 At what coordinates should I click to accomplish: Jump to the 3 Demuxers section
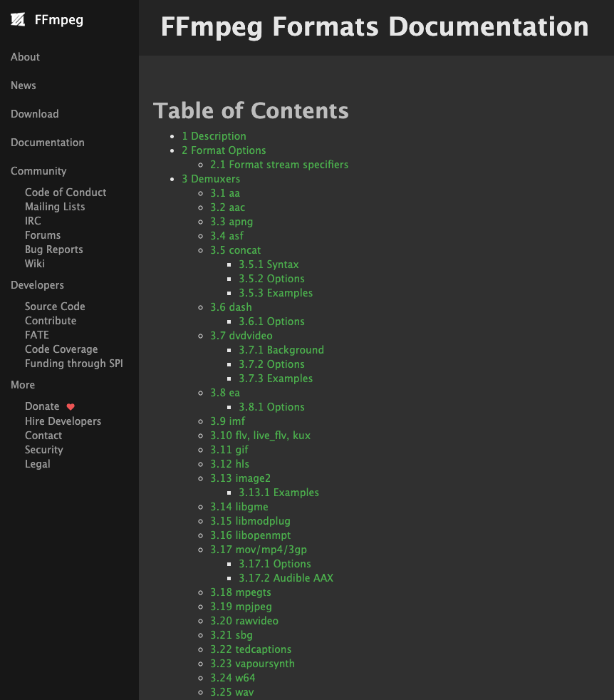pyautogui.click(x=211, y=179)
